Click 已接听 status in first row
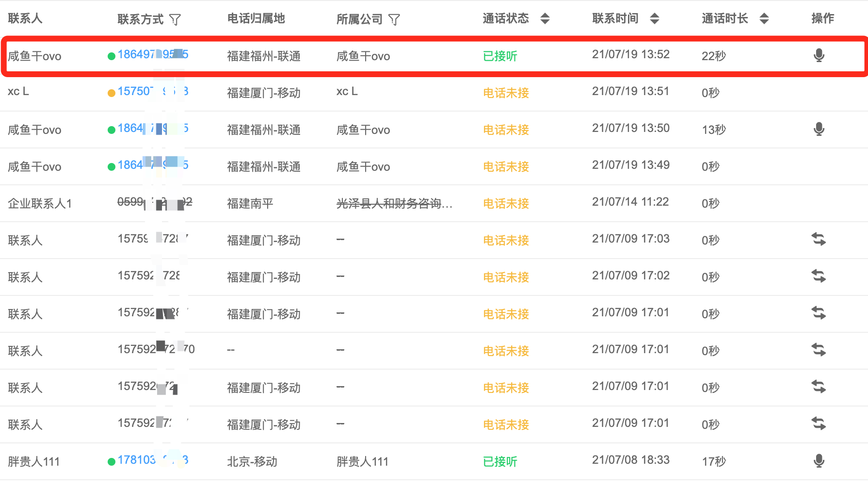868x488 pixels. 500,56
